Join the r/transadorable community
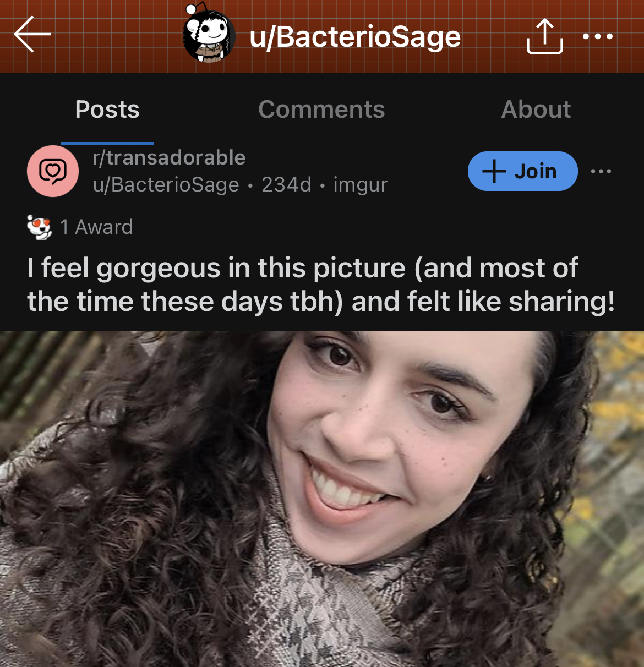644x667 pixels. click(522, 171)
